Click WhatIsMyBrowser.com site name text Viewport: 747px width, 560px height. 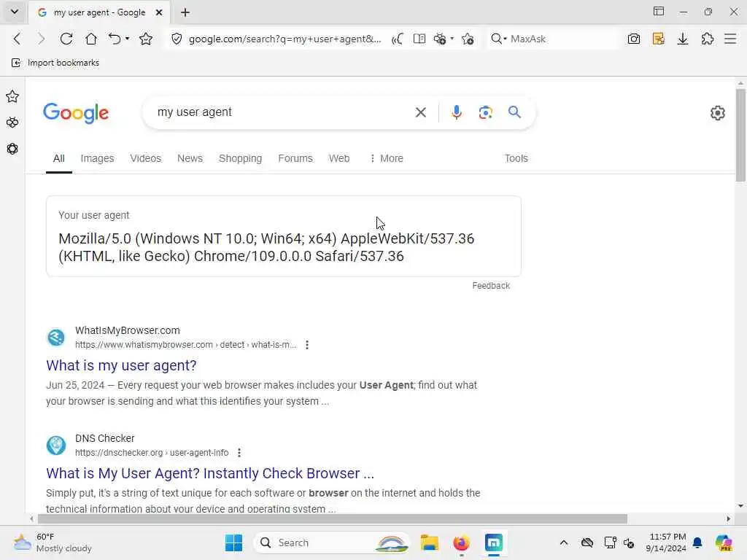(127, 330)
